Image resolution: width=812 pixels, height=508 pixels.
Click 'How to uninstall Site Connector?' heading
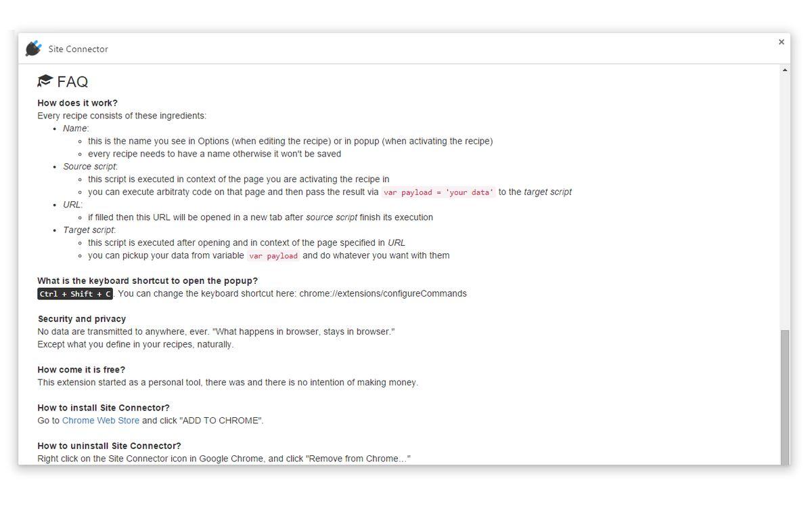(x=109, y=446)
